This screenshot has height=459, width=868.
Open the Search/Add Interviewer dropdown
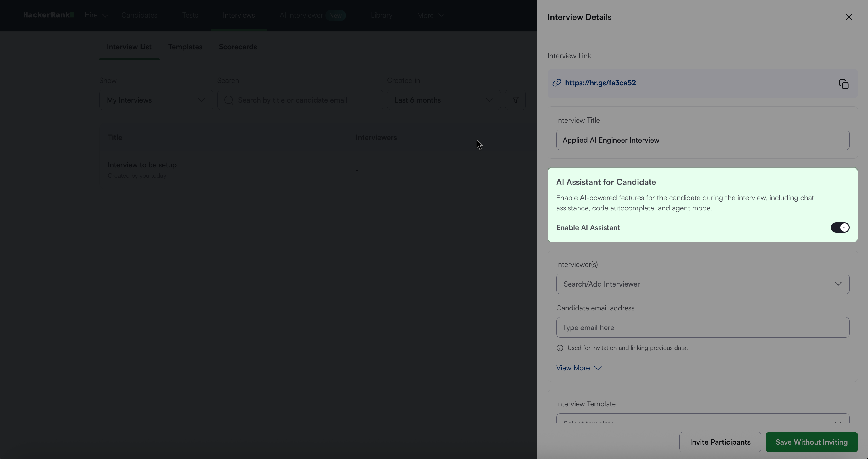tap(702, 284)
